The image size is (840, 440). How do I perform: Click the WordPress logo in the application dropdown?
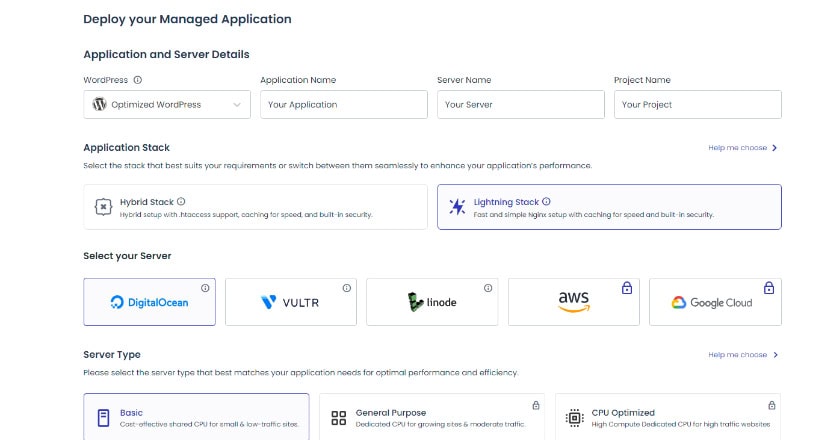(x=100, y=104)
